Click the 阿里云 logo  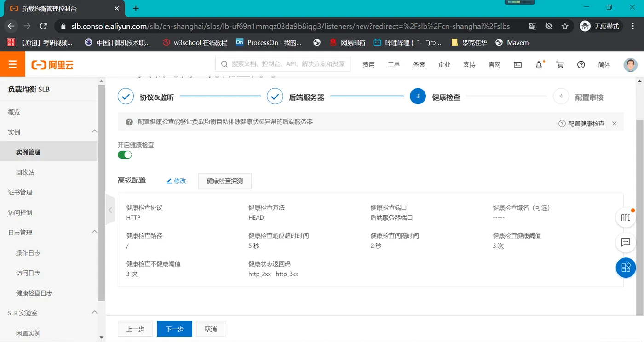(52, 65)
